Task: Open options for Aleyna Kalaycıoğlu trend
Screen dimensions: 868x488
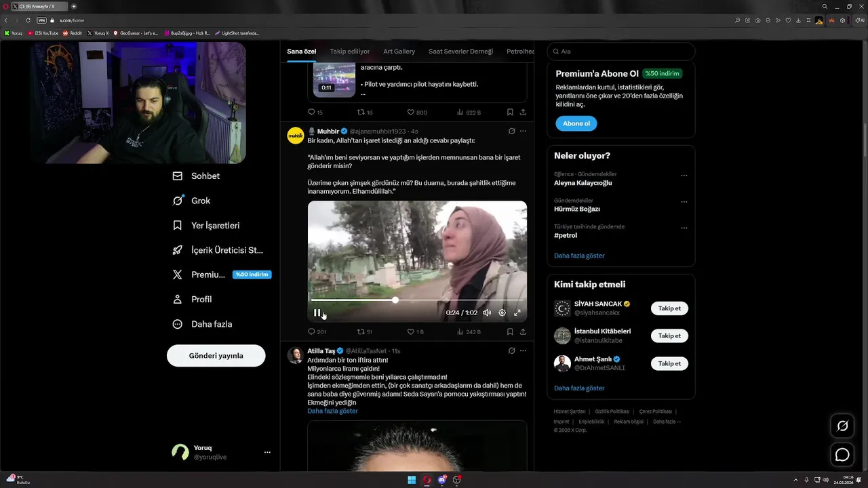Action: [684, 176]
